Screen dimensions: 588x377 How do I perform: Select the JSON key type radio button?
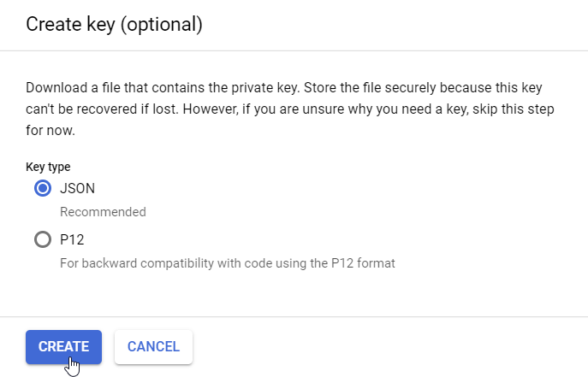coord(42,189)
